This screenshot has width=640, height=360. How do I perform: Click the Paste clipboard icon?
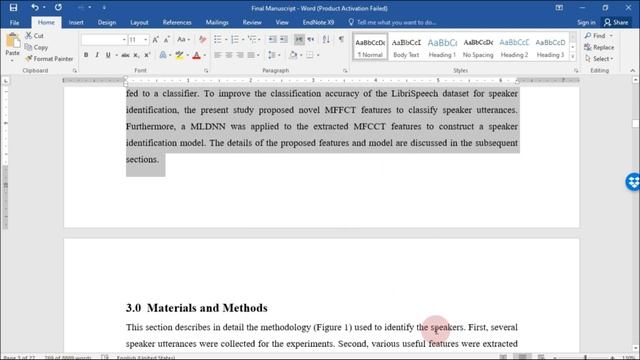pos(12,41)
